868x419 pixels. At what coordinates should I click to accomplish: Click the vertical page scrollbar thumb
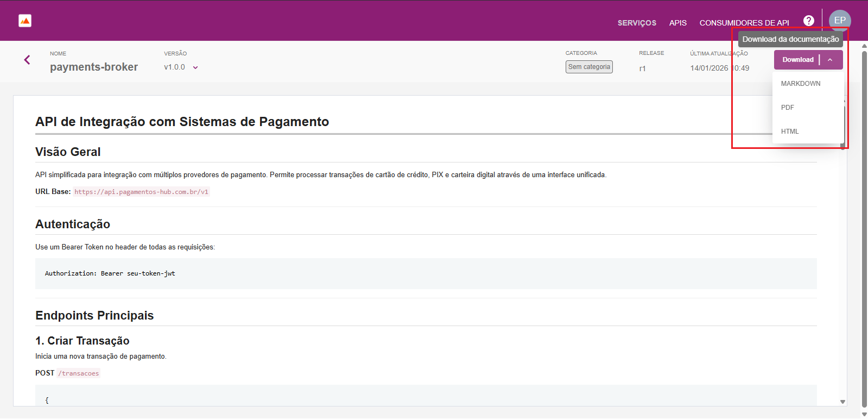coord(864,217)
